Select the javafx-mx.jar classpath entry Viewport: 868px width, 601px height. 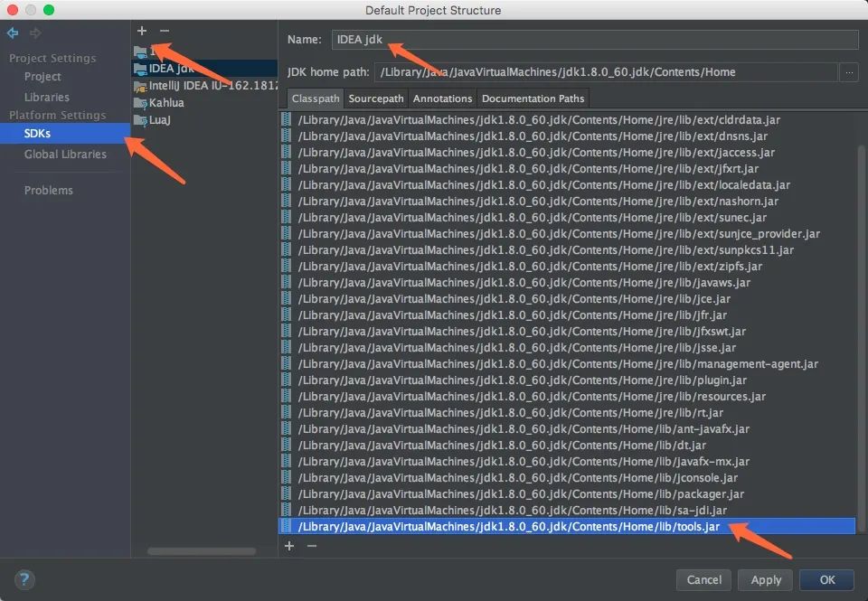point(567,462)
